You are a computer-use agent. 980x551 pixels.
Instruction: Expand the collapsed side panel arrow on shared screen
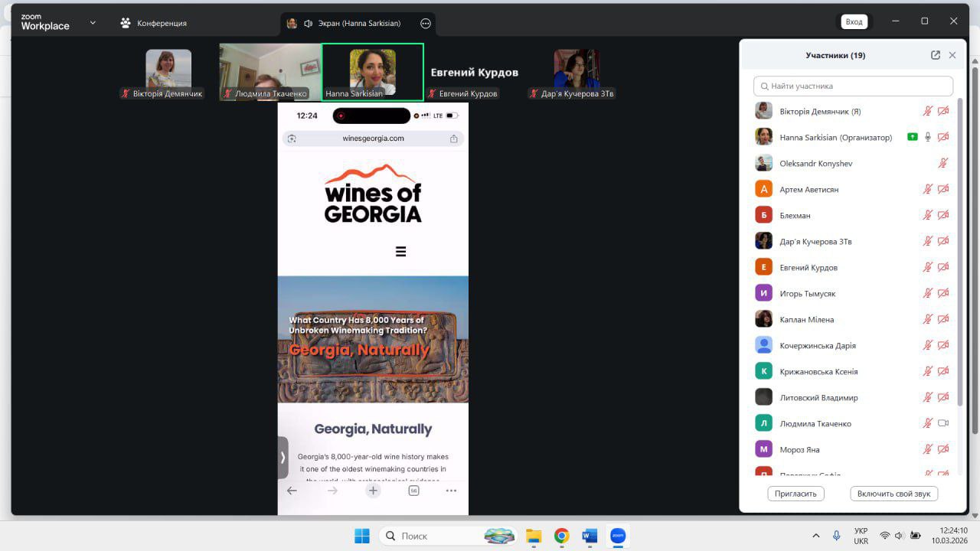[283, 457]
